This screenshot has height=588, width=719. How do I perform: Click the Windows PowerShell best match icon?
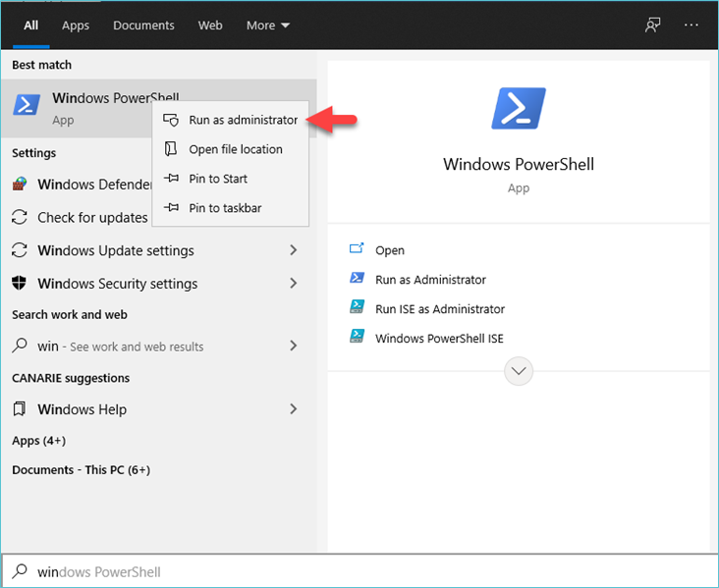(27, 106)
